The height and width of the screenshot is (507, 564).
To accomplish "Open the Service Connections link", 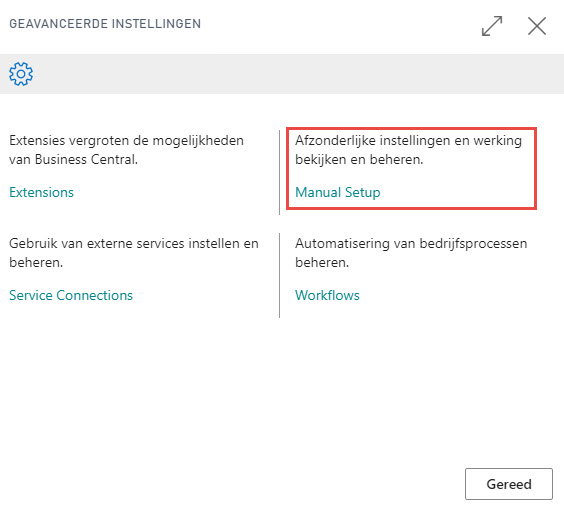I will click(71, 295).
